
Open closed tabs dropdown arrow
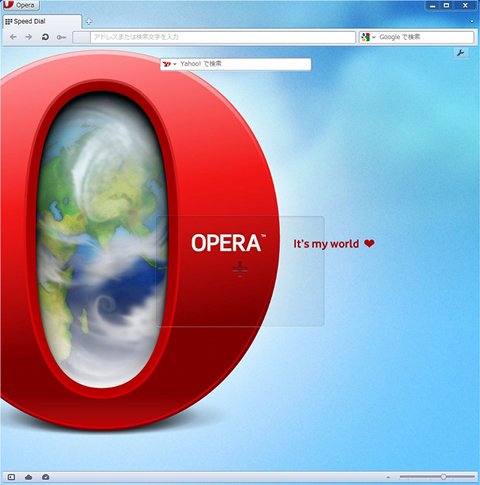[x=472, y=22]
